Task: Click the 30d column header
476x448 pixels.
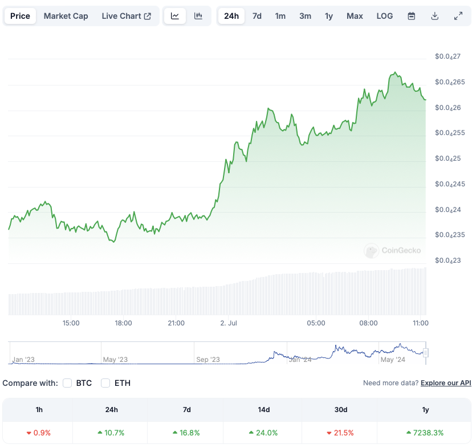Action: 341,410
